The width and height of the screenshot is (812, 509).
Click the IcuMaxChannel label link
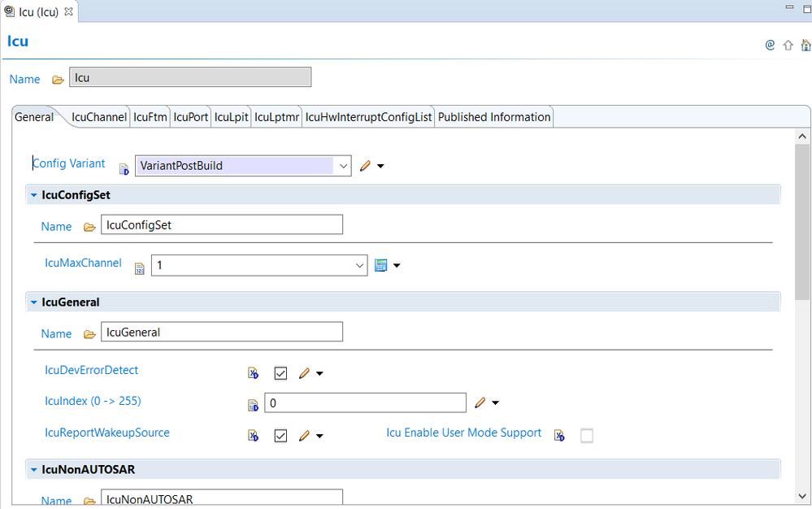(83, 263)
